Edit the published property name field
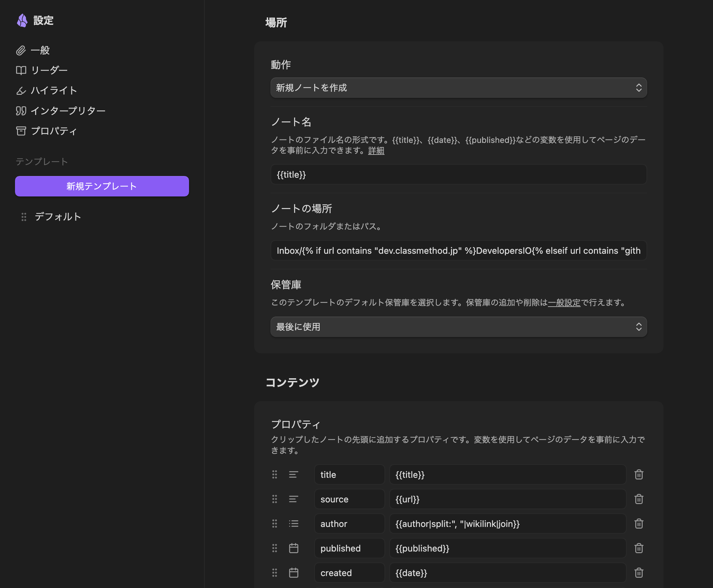Viewport: 713px width, 588px height. 349,548
